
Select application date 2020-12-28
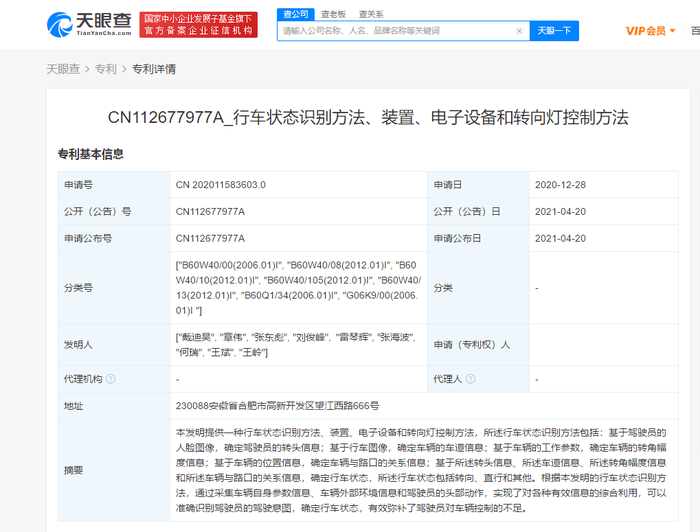point(560,185)
